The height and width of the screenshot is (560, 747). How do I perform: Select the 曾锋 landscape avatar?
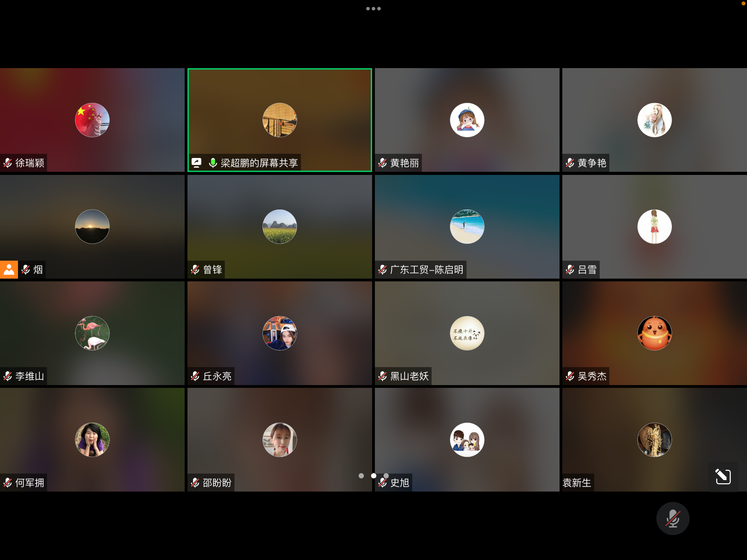pos(280,227)
